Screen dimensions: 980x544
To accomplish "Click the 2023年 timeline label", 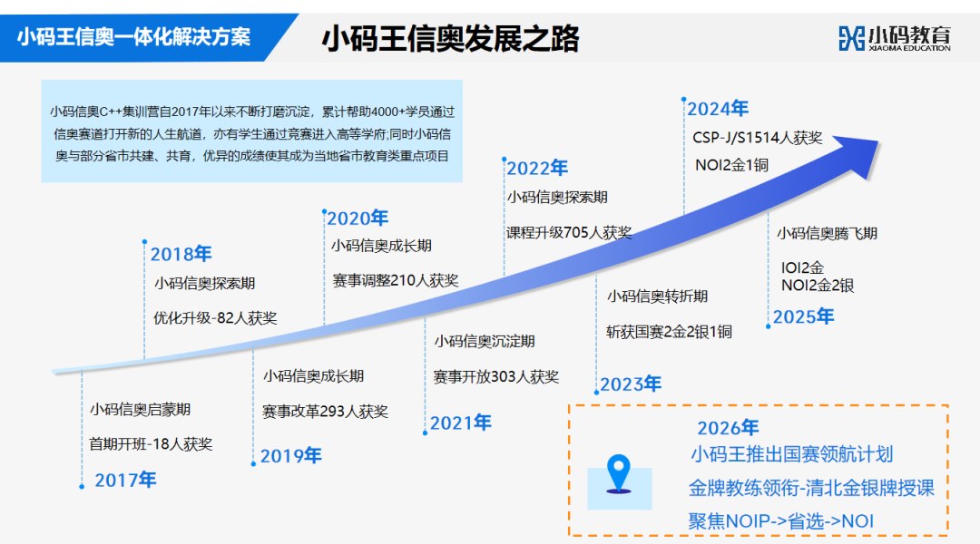I will 631,384.
